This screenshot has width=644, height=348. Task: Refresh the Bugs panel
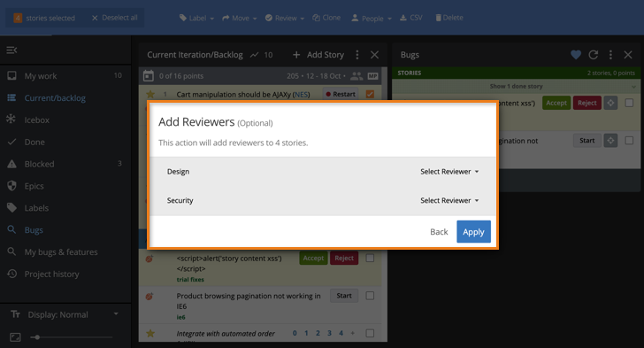click(594, 55)
